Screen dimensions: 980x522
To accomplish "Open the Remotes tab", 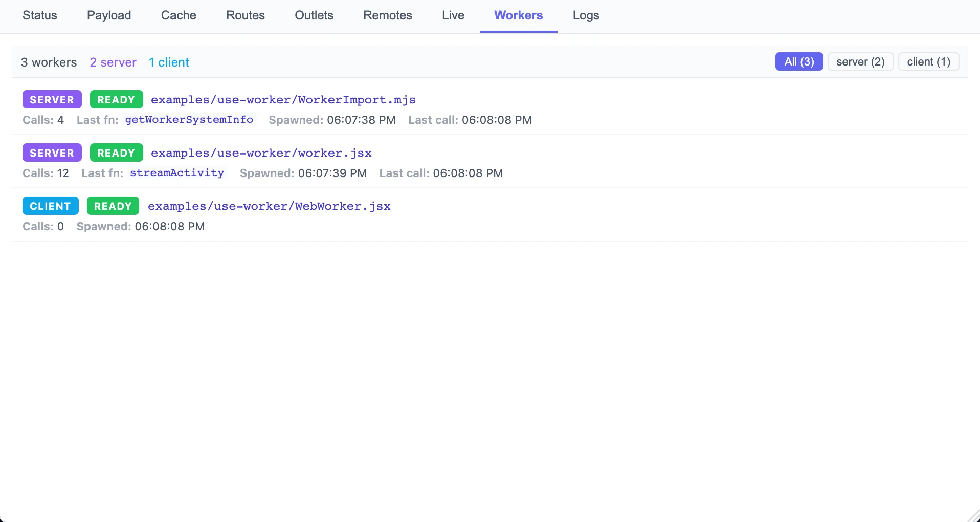I will point(388,15).
